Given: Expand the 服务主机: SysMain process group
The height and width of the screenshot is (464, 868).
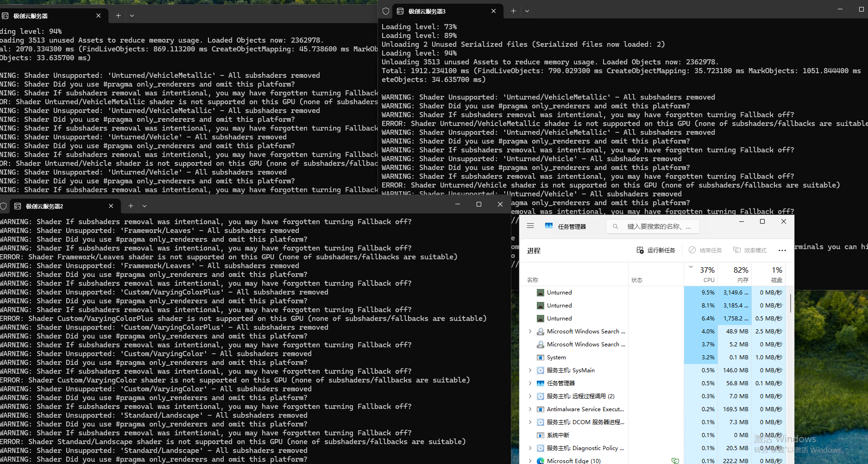Looking at the screenshot, I should [x=530, y=370].
